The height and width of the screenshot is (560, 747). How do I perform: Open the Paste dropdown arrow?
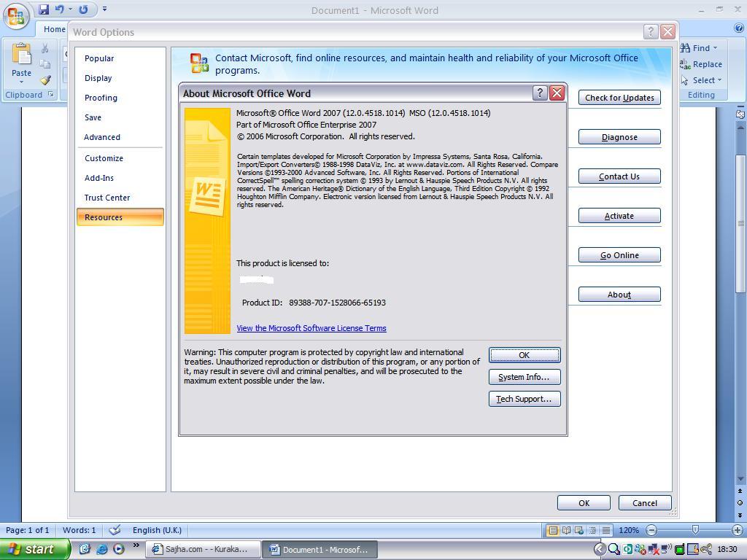[21, 82]
